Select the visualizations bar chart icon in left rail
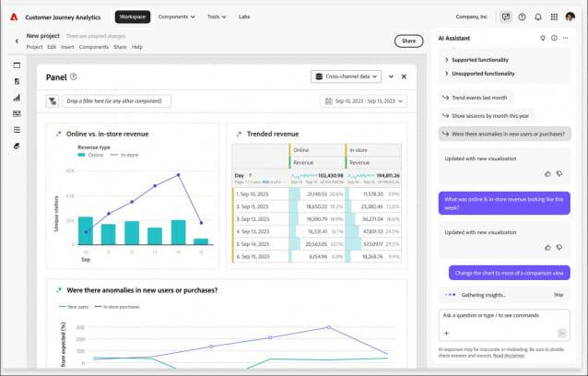Screen dimensions: 588x376 pos(17,98)
